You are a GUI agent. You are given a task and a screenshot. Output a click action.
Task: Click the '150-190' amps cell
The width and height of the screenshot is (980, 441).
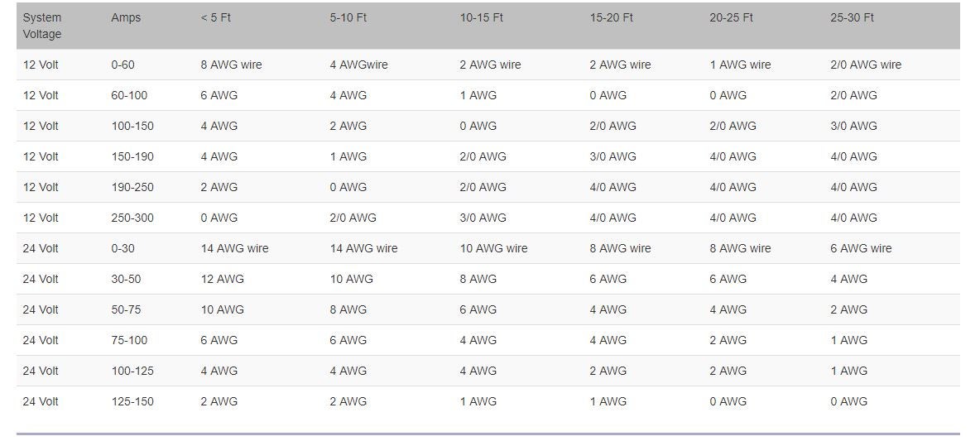132,156
